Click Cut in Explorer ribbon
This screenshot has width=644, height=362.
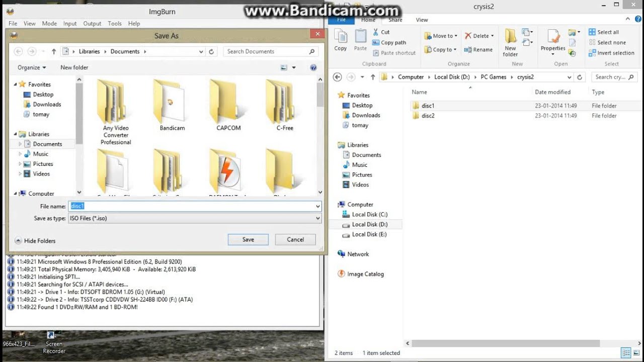point(381,32)
